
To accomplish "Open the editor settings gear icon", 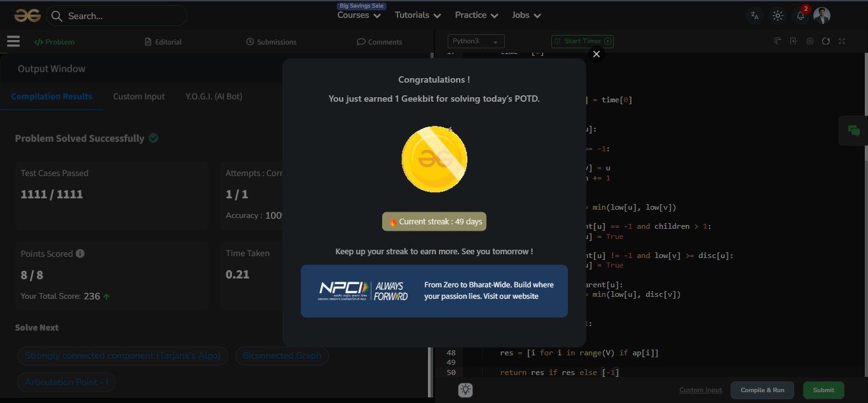I will 809,41.
